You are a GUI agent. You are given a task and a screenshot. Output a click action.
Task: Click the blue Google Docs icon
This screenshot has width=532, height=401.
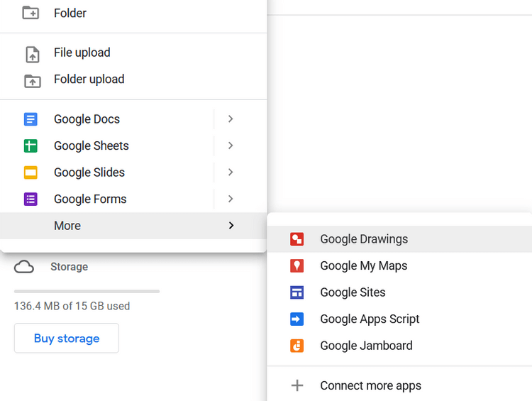click(x=31, y=119)
